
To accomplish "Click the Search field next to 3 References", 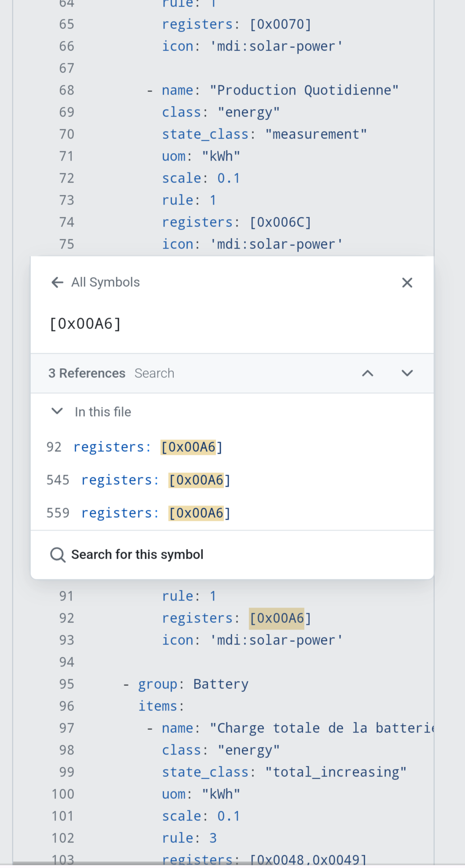I will pos(154,374).
